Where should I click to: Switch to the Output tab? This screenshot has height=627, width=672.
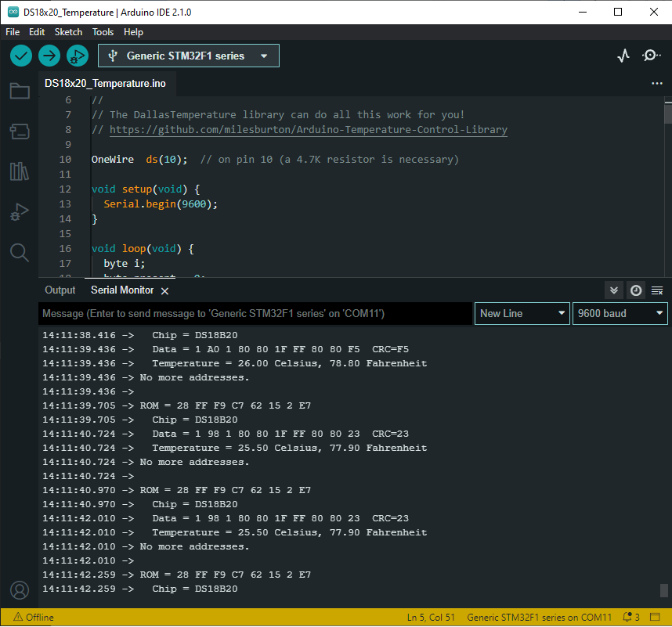[60, 290]
